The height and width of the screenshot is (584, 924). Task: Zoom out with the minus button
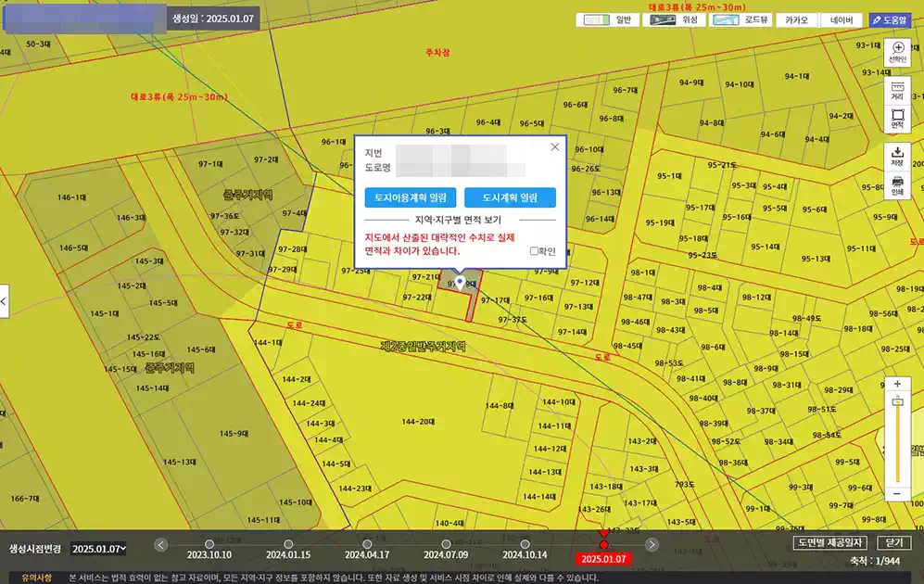pos(896,494)
